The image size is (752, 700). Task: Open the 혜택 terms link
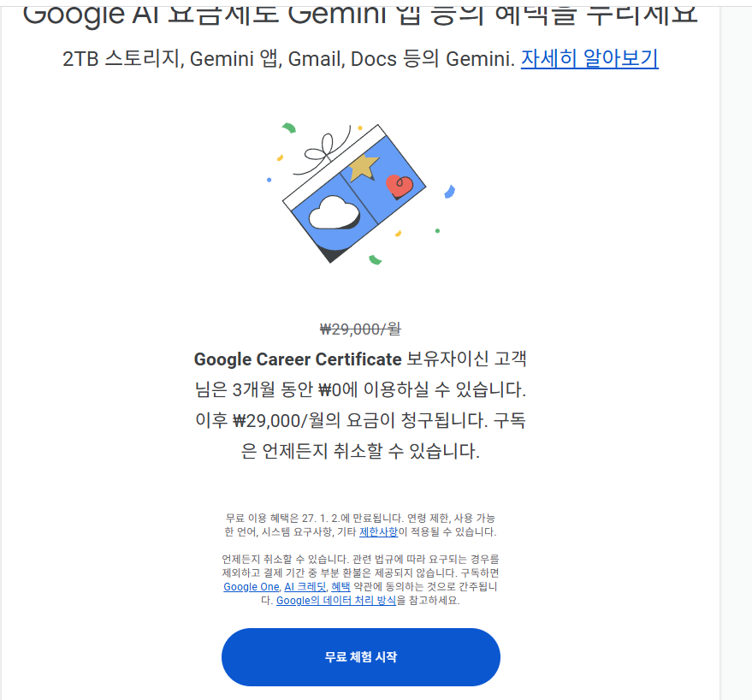pos(341,587)
